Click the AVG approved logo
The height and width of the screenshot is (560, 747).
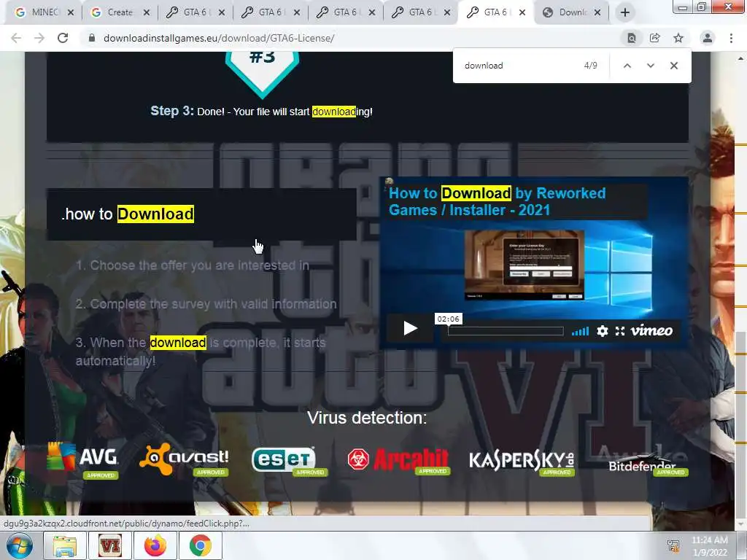83,460
